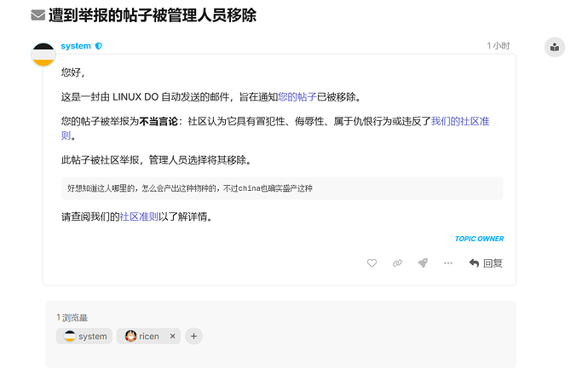
Task: Open the 您的帖子 link
Action: 297,97
